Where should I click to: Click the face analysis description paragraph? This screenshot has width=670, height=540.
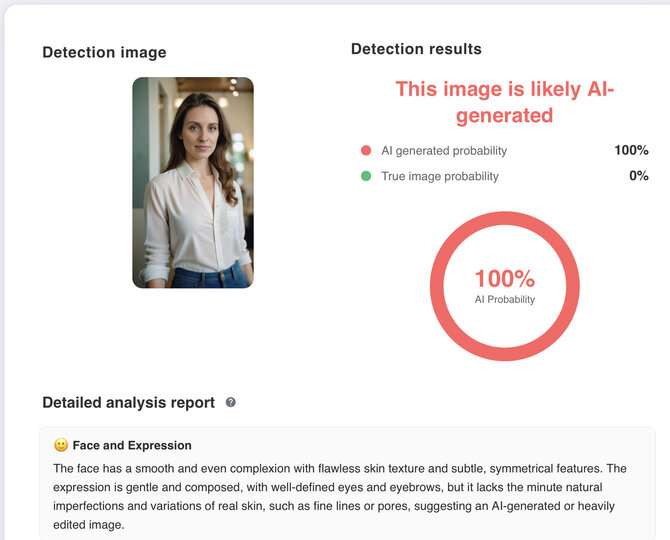(x=340, y=496)
